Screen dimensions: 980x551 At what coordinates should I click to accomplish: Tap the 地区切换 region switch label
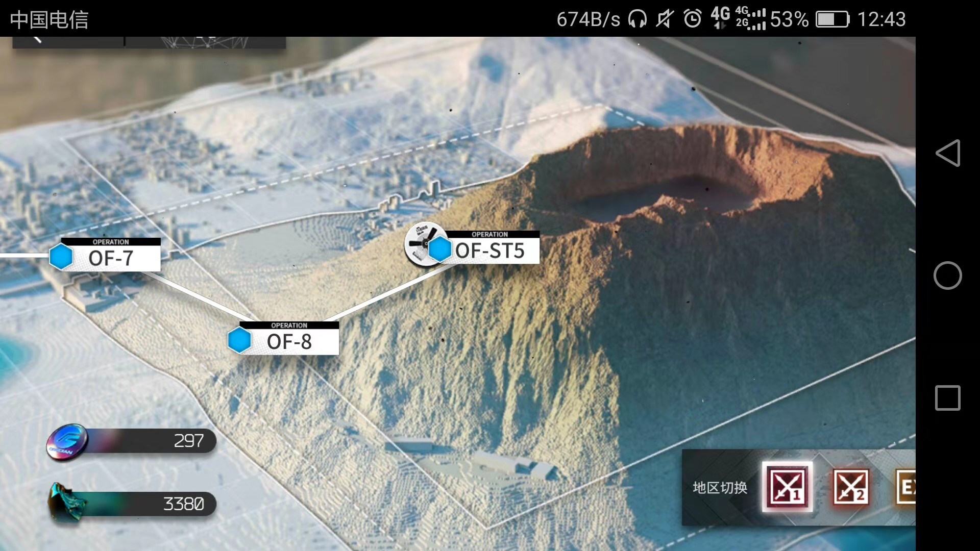(x=720, y=488)
